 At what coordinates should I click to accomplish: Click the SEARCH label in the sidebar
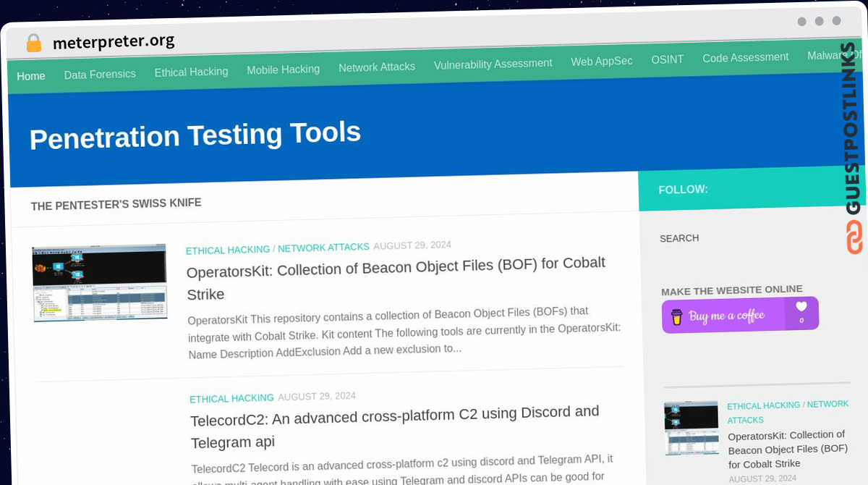(679, 238)
